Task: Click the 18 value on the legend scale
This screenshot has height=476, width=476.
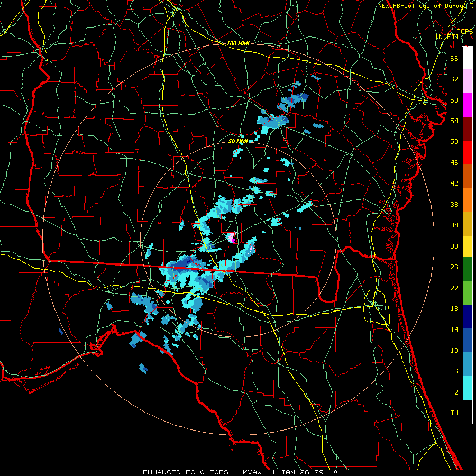Action: point(454,309)
